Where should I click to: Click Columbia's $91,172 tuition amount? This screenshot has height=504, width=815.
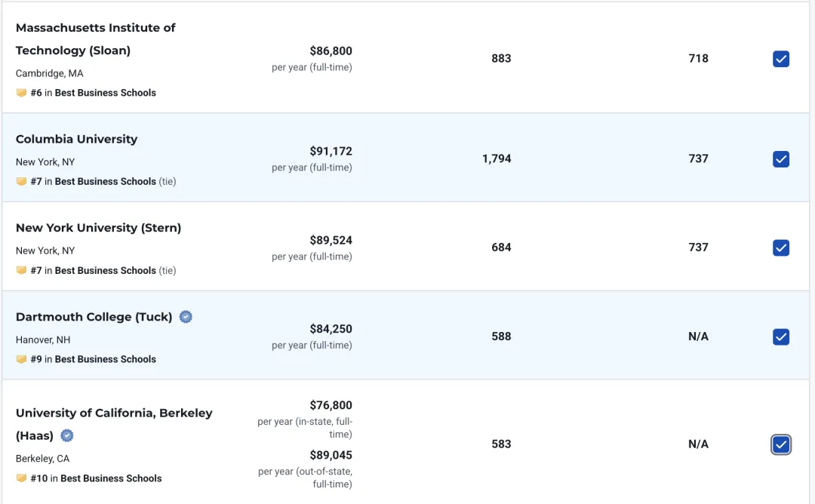click(x=331, y=152)
